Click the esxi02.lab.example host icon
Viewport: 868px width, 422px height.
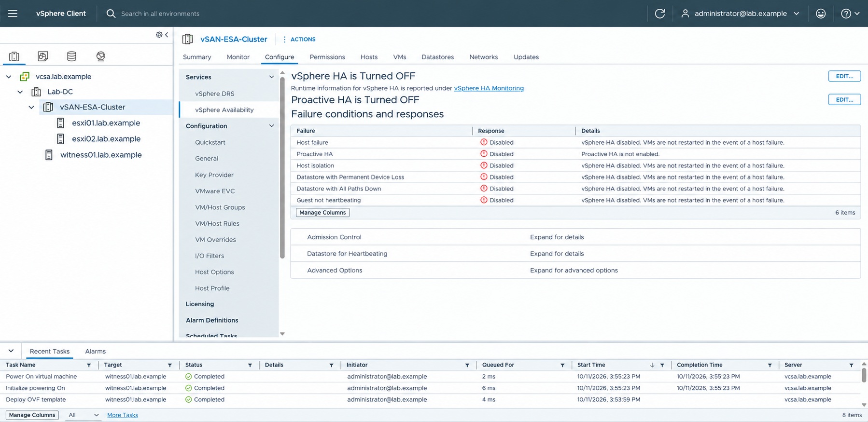point(60,139)
